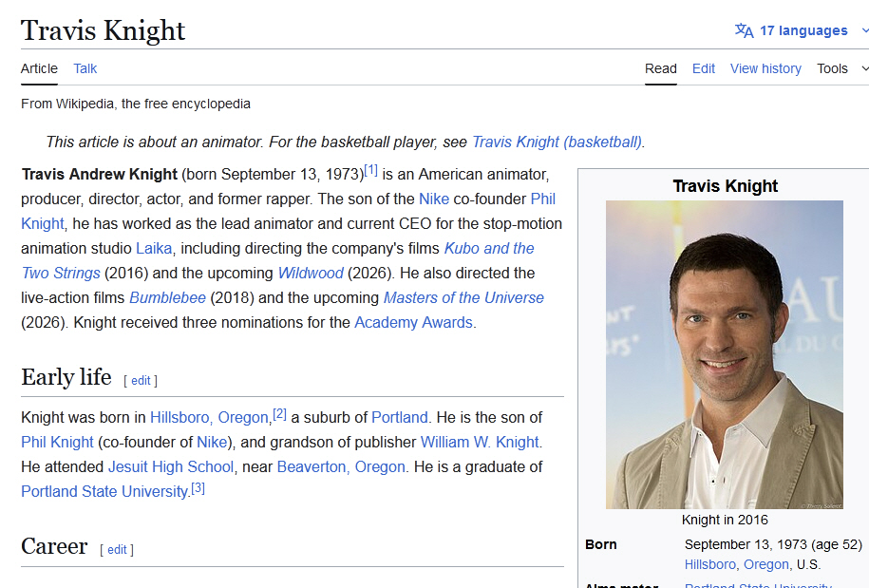This screenshot has width=869, height=588.
Task: Edit the Career section
Action: coord(117,550)
